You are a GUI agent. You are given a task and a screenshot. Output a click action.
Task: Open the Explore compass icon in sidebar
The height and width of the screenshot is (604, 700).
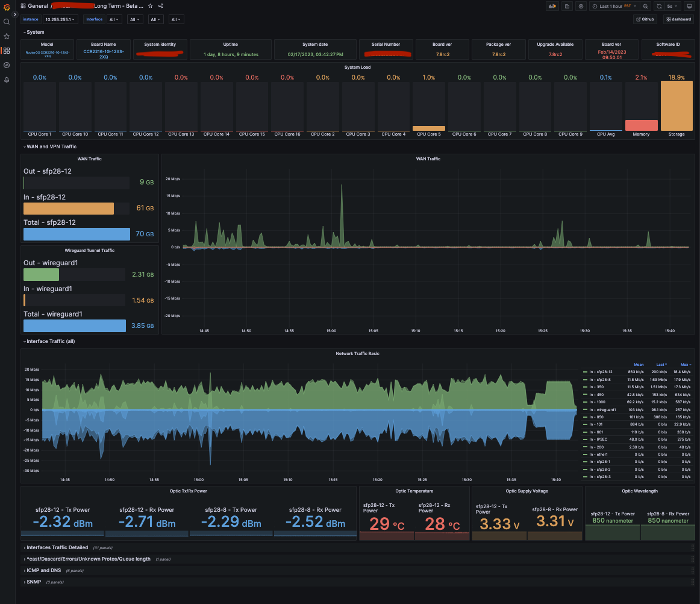pyautogui.click(x=7, y=65)
